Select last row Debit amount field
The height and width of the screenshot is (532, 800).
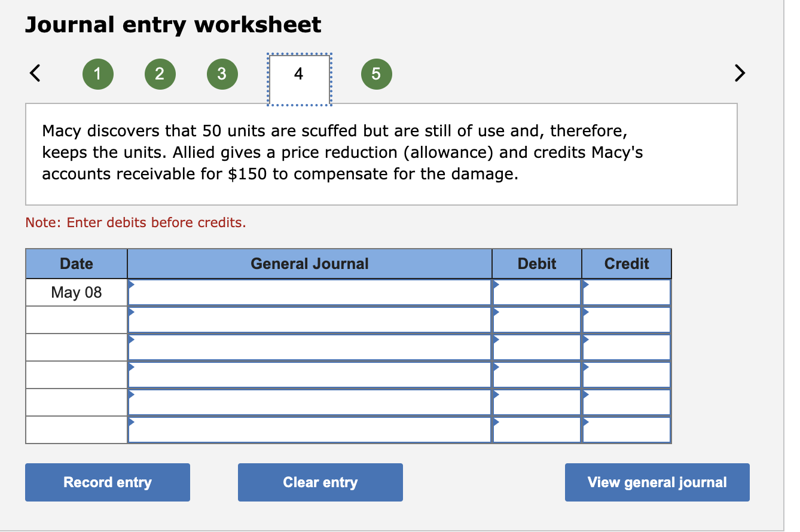(x=537, y=430)
